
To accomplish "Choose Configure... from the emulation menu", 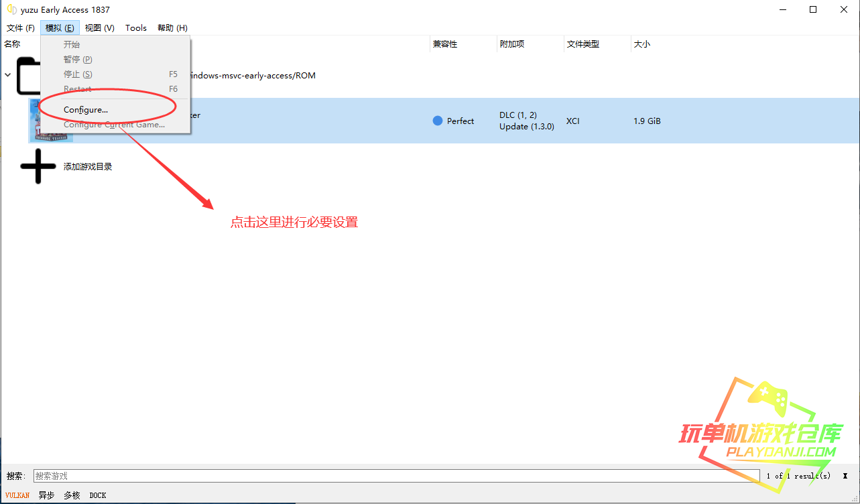I will click(86, 109).
